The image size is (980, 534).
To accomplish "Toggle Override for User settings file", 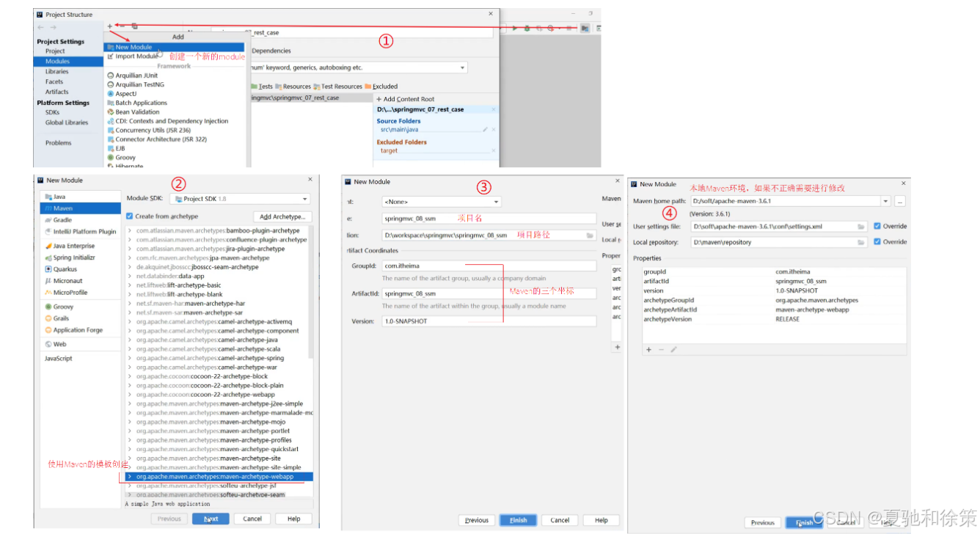I will (x=877, y=226).
